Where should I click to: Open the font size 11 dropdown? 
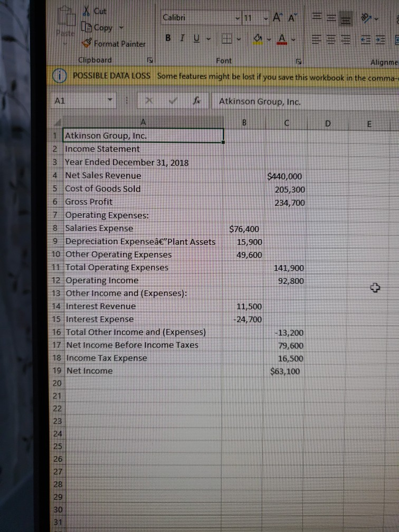coord(266,18)
